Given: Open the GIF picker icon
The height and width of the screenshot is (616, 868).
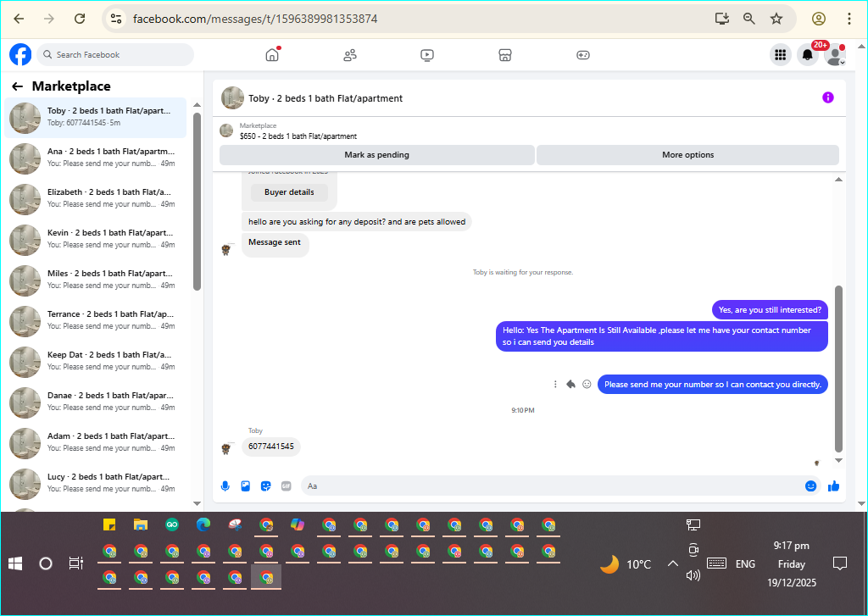Looking at the screenshot, I should [x=287, y=486].
